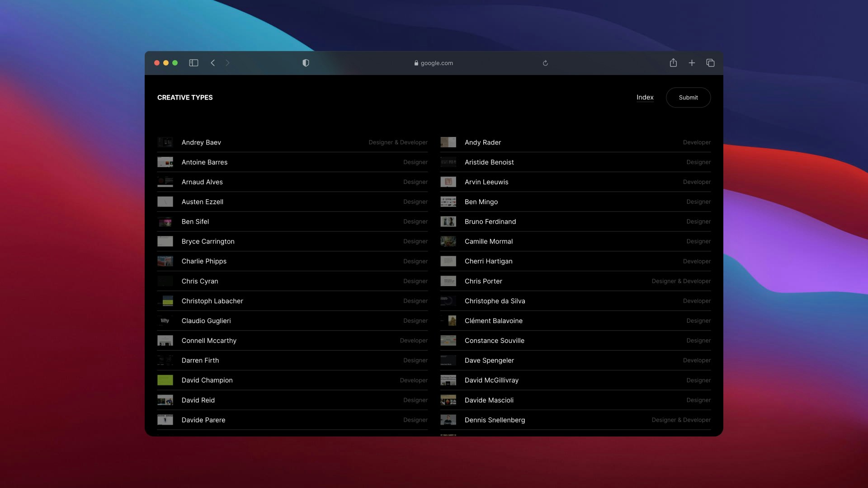Reload the page with the refresh icon
This screenshot has height=488, width=868.
[545, 63]
